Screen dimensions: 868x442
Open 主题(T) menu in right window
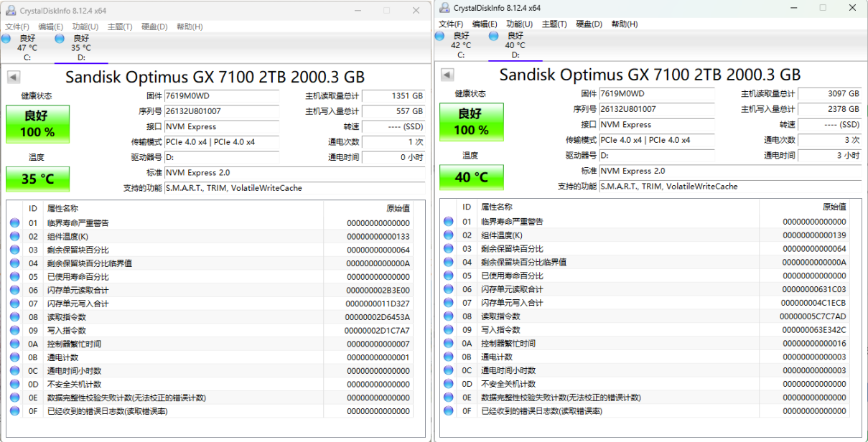(554, 24)
